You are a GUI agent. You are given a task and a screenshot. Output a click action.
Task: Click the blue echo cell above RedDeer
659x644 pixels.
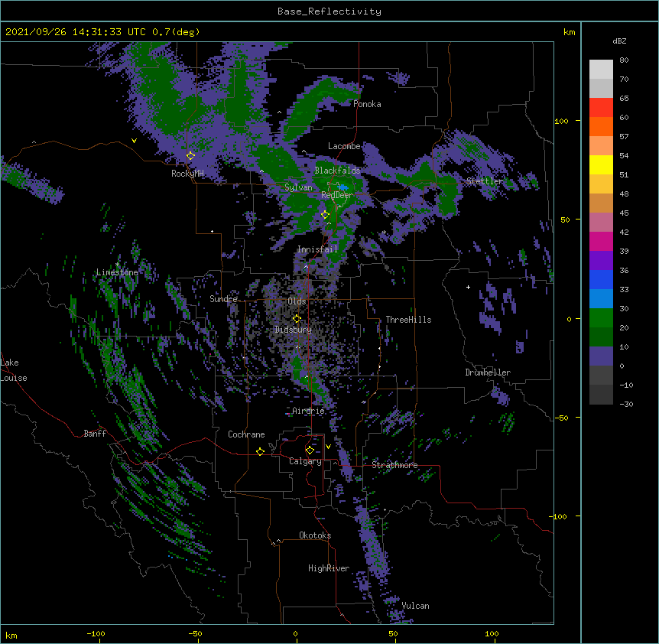point(343,187)
